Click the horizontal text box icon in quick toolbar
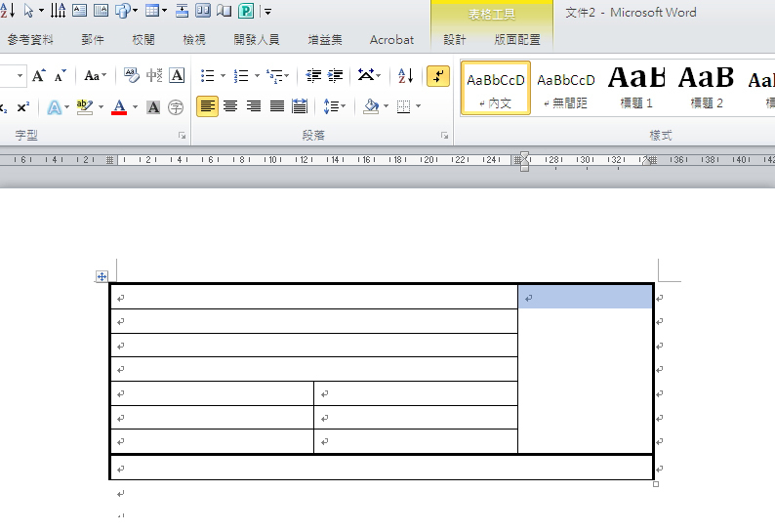The width and height of the screenshot is (775, 532). coord(80,11)
